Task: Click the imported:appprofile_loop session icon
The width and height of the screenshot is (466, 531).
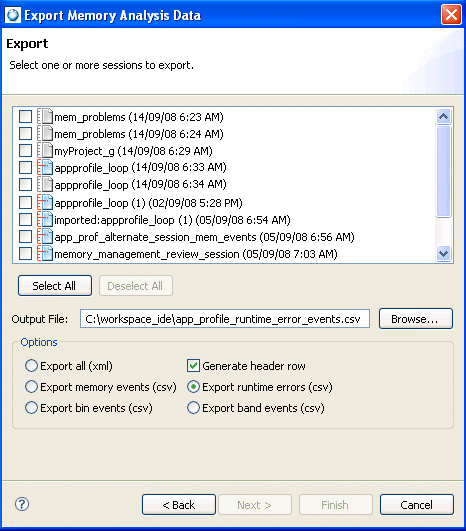Action: click(x=45, y=219)
